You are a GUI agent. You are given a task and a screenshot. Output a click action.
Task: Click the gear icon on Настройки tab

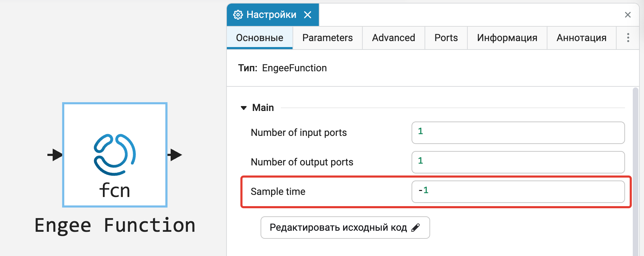238,15
